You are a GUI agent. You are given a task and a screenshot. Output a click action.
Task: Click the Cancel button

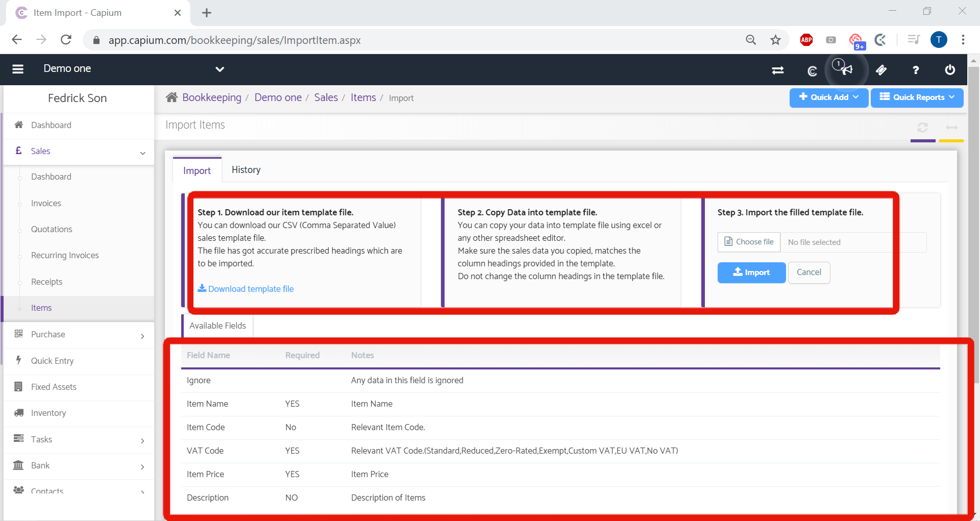(x=809, y=272)
